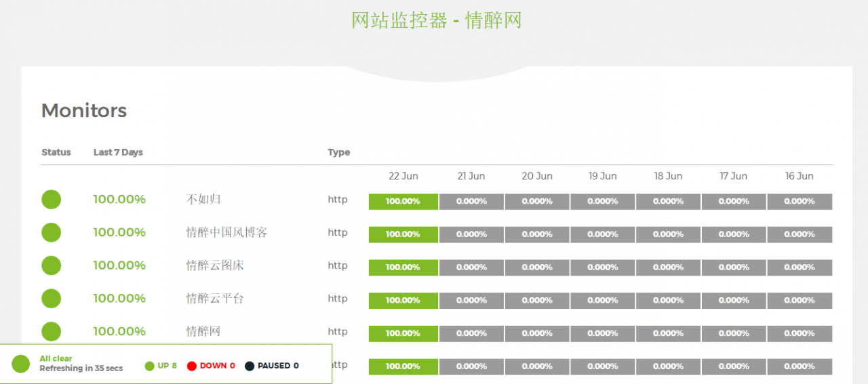Click the 21 Jun date header

click(471, 176)
